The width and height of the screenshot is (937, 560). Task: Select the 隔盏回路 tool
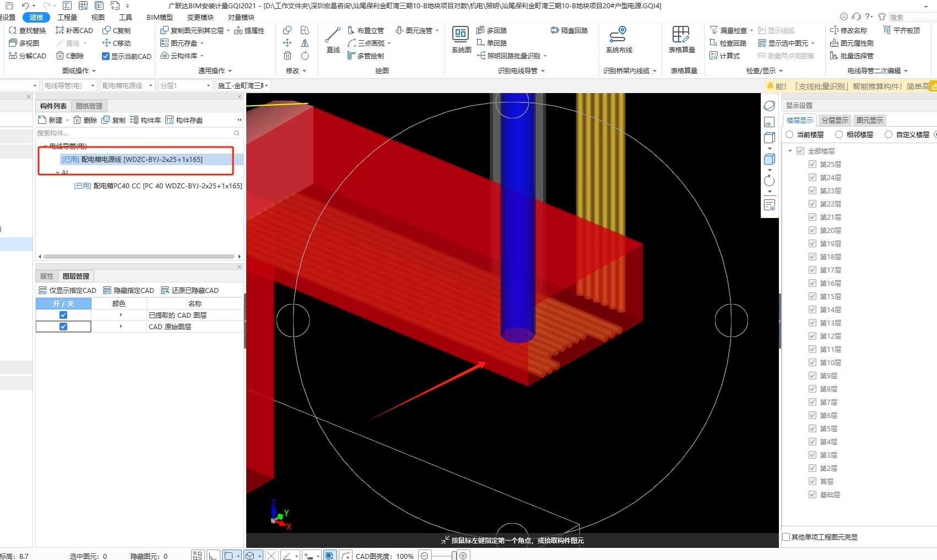569,30
